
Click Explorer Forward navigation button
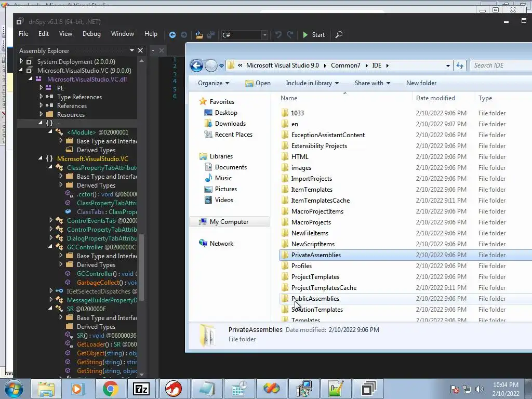coord(211,65)
